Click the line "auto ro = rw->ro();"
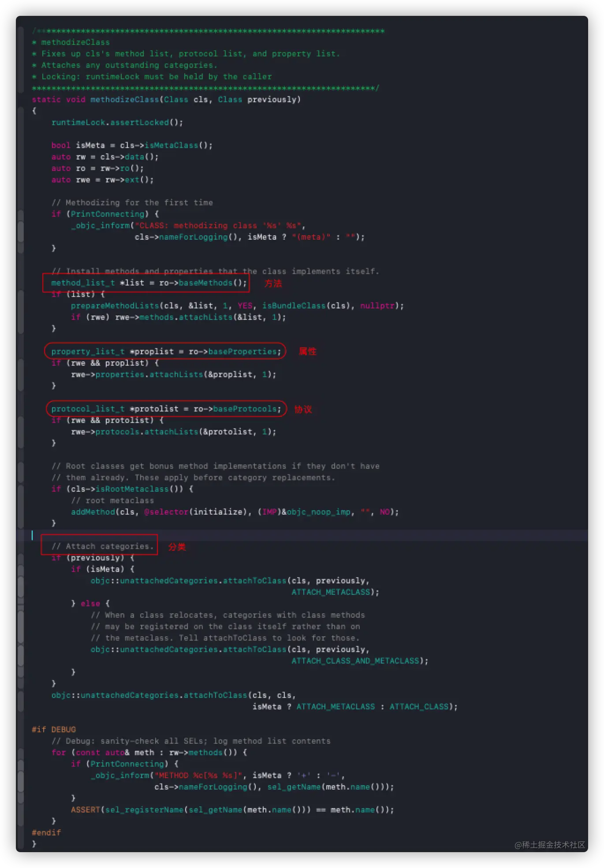This screenshot has height=868, width=604. pyautogui.click(x=97, y=168)
